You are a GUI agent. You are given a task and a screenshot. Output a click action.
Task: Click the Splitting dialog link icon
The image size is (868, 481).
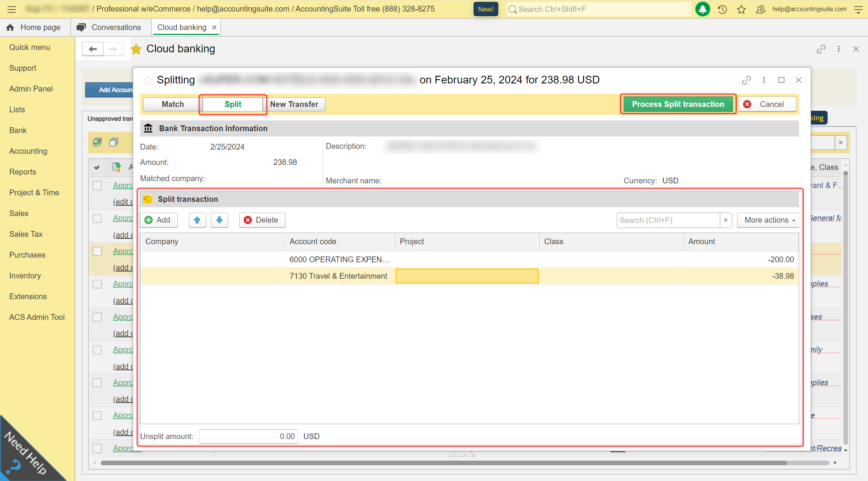pos(746,80)
